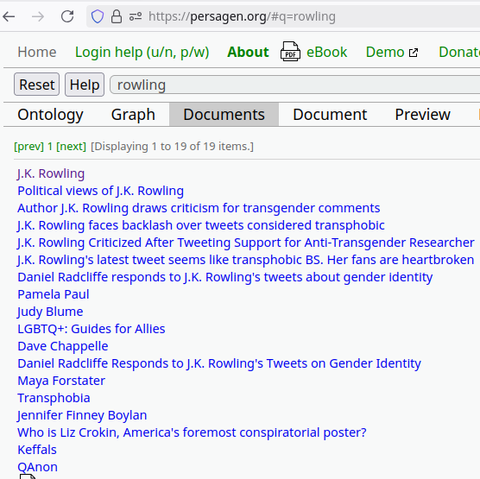The image size is (480, 479).
Task: Open site permissions icon in address bar
Action: click(135, 16)
